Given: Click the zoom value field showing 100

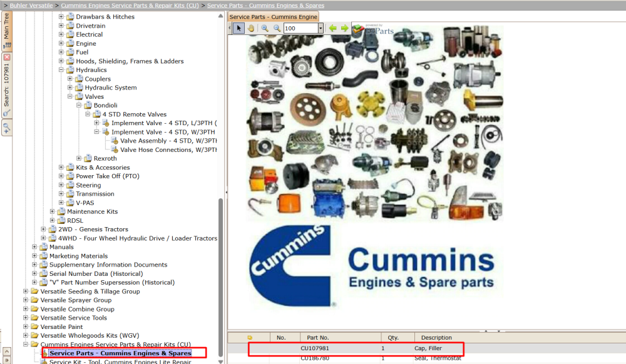Looking at the screenshot, I should [x=300, y=28].
